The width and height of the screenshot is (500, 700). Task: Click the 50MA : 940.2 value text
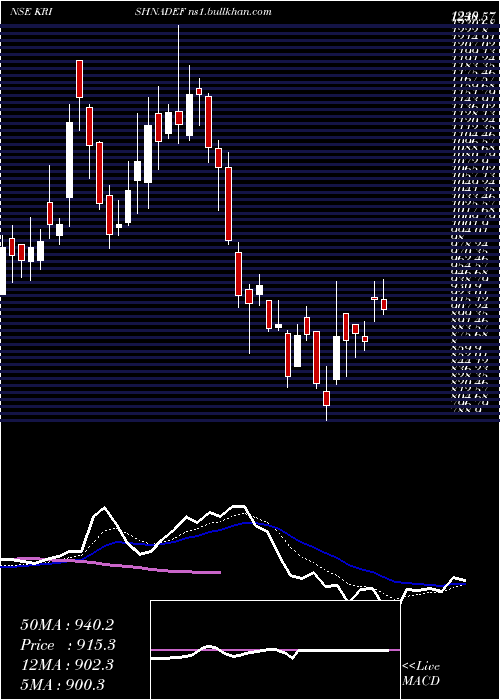tap(66, 625)
